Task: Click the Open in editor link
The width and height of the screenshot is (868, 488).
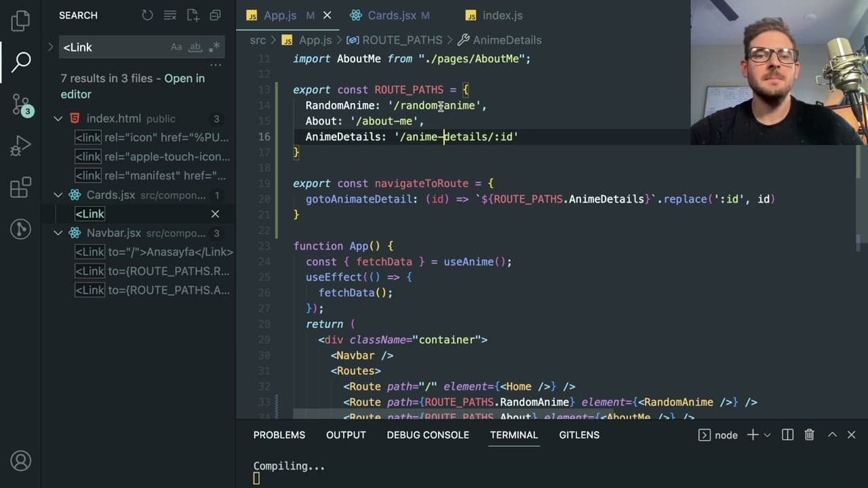Action: 133,86
